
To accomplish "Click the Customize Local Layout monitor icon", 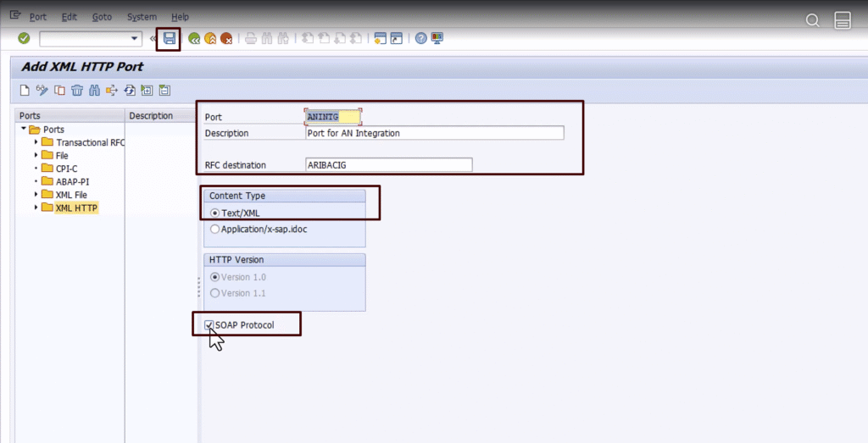I will pos(437,38).
